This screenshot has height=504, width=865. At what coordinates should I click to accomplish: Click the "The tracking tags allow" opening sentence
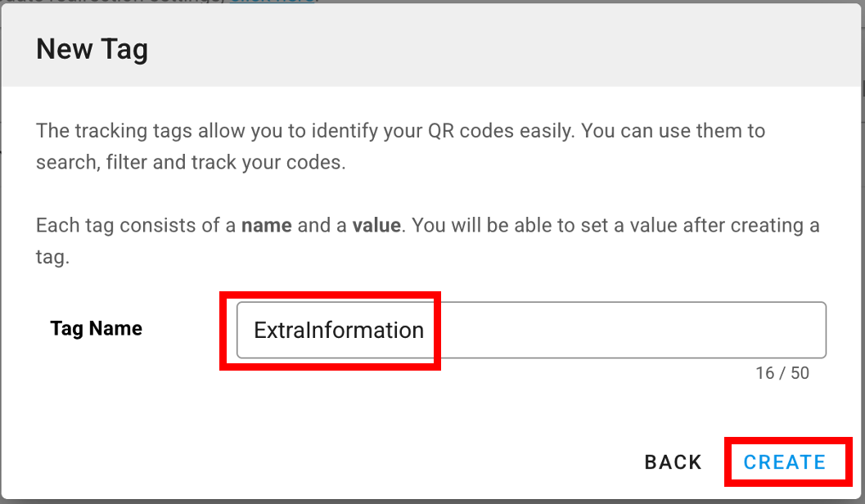[131, 131]
